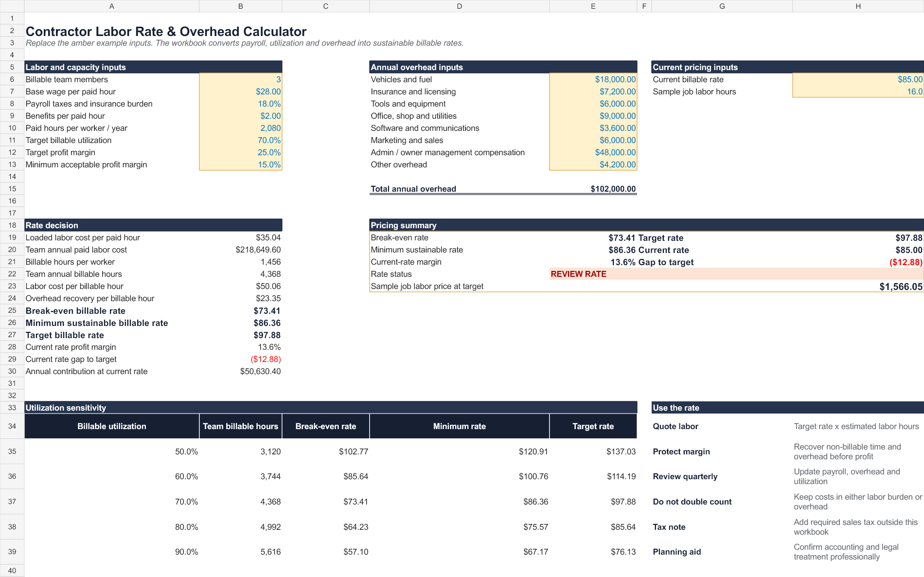The height and width of the screenshot is (577, 924).
Task: Click column H header
Action: click(858, 6)
